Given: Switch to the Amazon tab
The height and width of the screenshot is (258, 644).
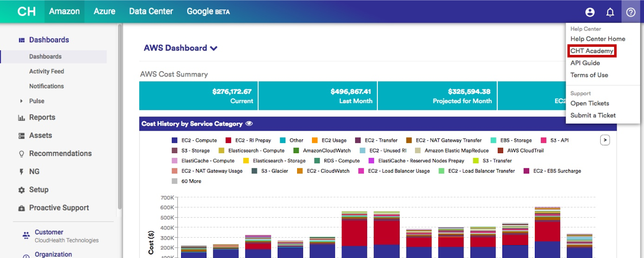Looking at the screenshot, I should click(64, 11).
